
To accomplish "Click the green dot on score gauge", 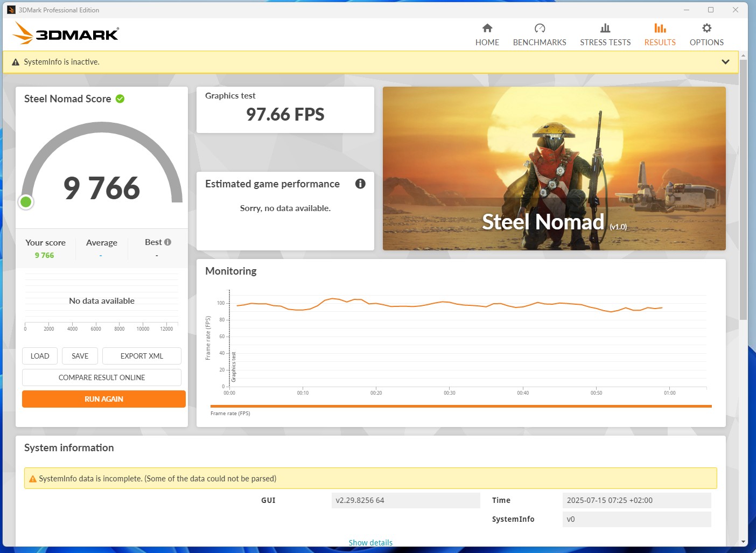I will [x=25, y=202].
